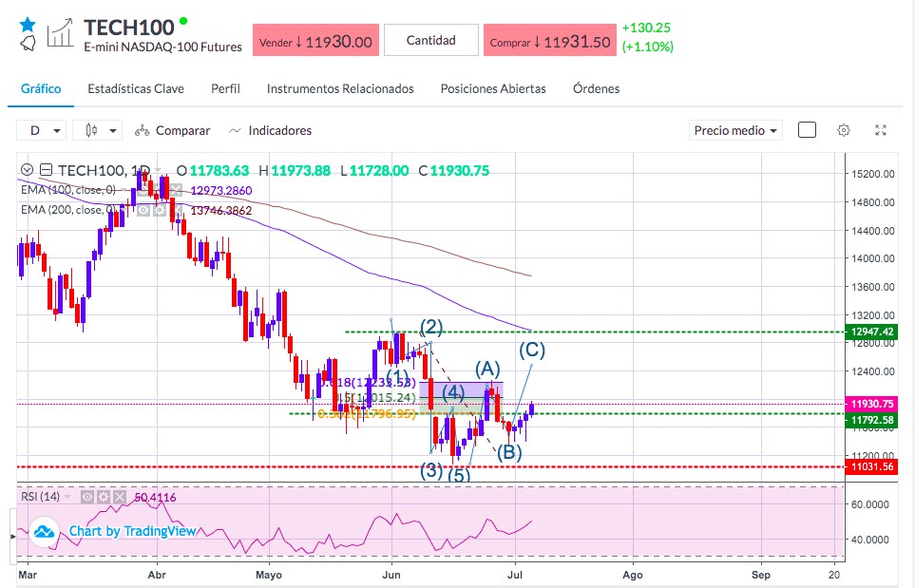Image resolution: width=915 pixels, height=588 pixels.
Task: Select the (2) wave label
Action: (431, 328)
